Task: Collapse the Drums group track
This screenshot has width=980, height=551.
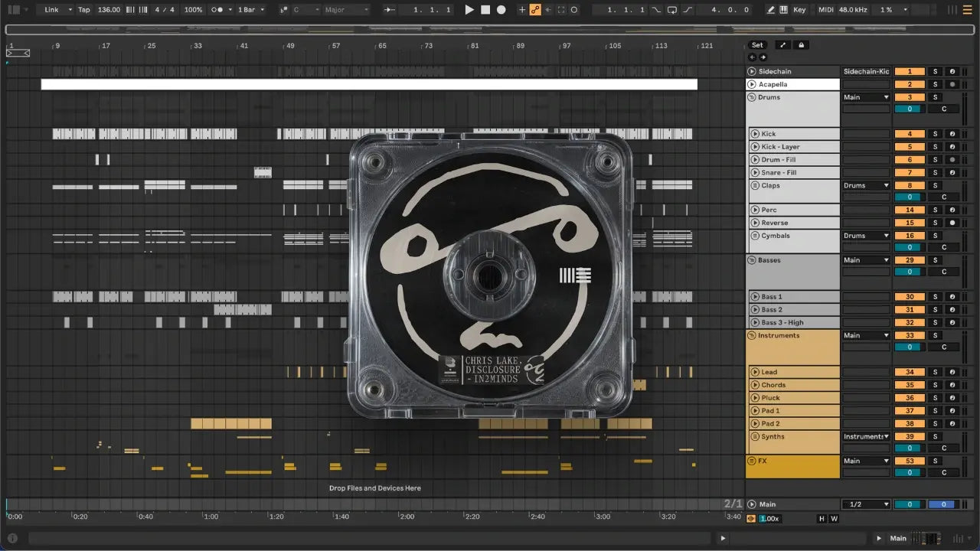Action: (752, 97)
